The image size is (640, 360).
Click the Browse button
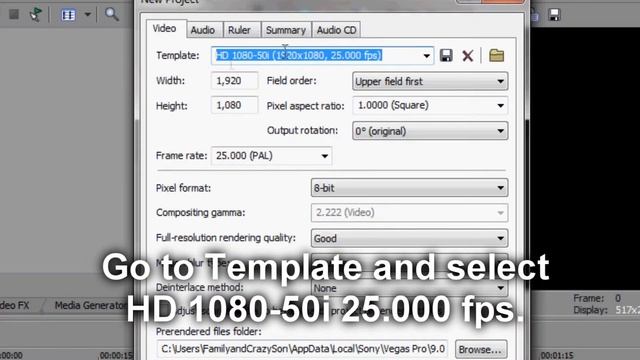point(481,350)
